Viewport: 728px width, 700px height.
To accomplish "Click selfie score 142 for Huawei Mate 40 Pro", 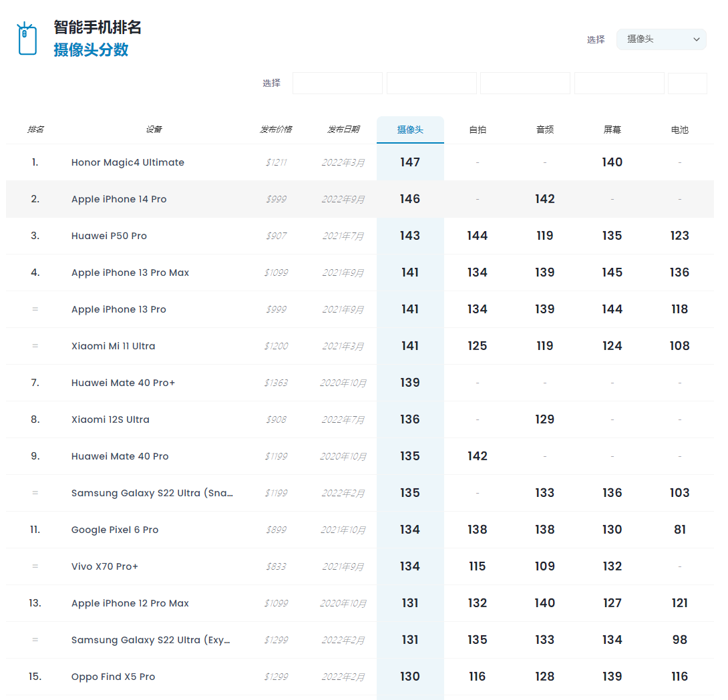I will point(478,456).
